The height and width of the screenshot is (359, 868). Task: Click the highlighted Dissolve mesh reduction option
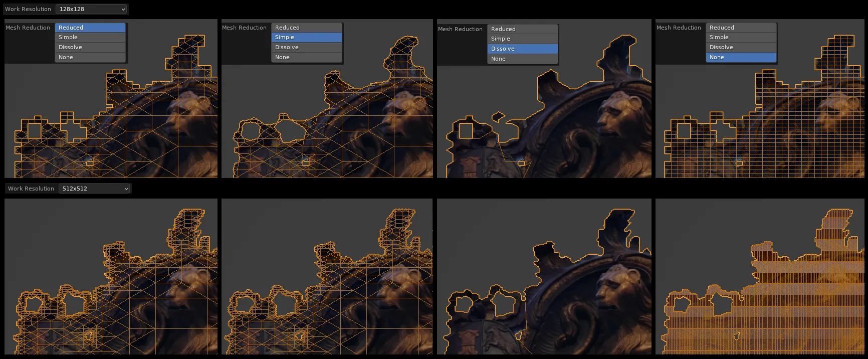click(x=522, y=49)
